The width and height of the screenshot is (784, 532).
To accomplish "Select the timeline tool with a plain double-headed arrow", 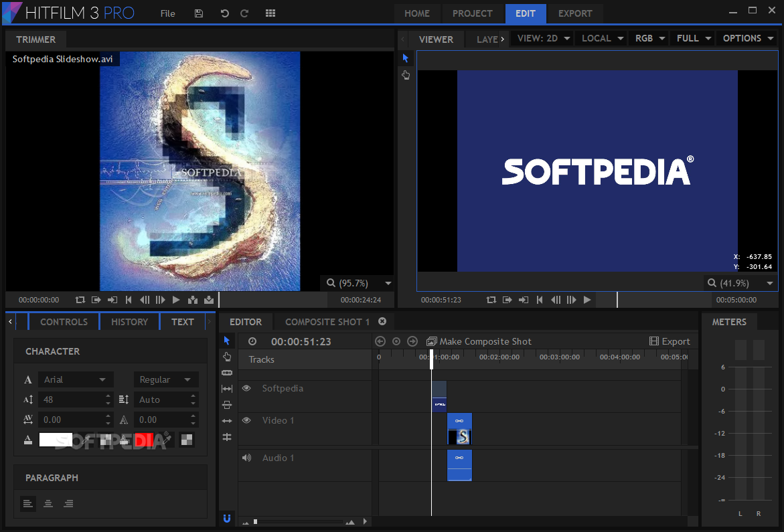I will [227, 421].
